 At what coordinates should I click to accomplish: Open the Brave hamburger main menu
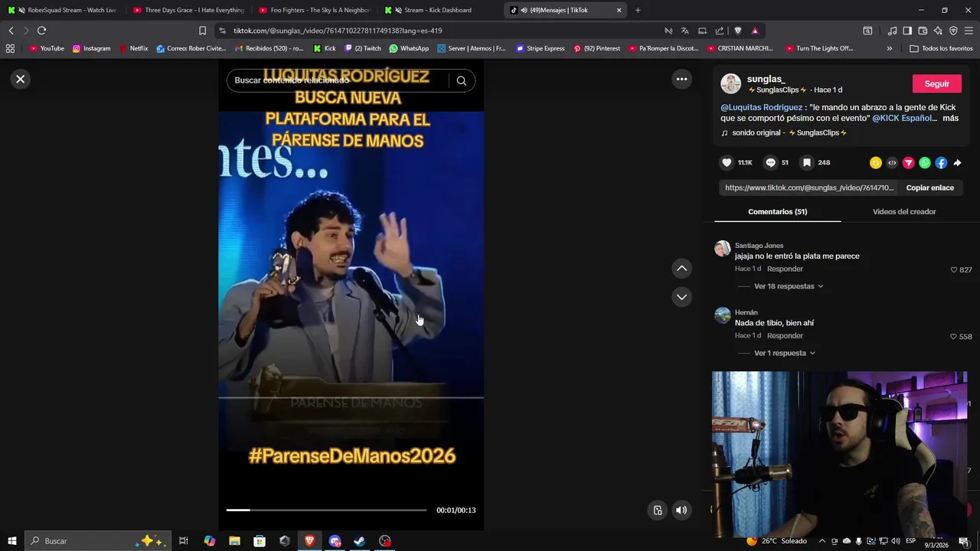969,31
